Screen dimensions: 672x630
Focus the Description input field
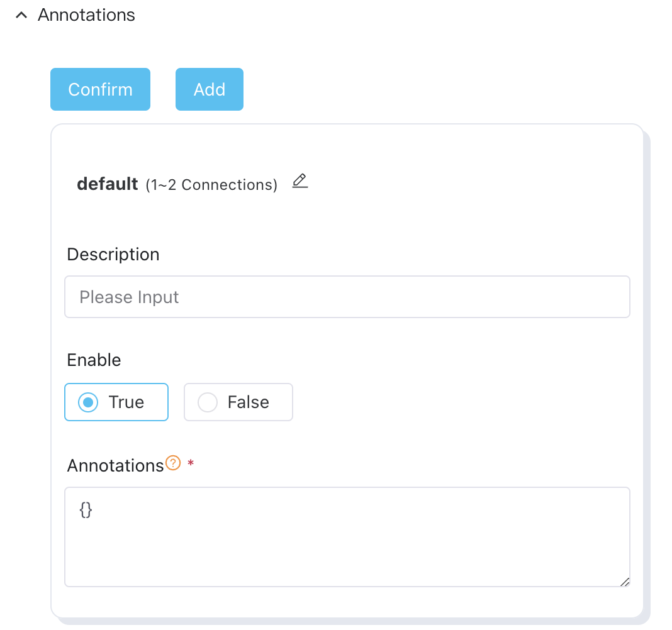coord(347,297)
